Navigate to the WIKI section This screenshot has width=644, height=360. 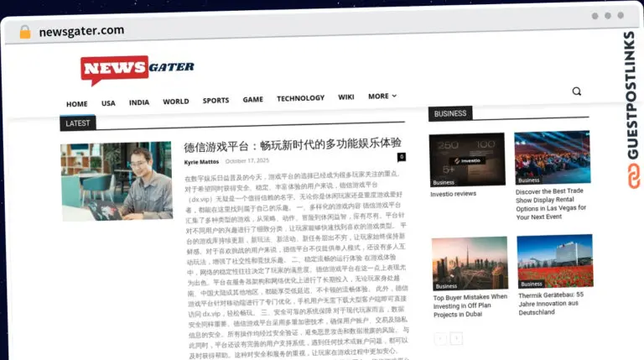345,97
